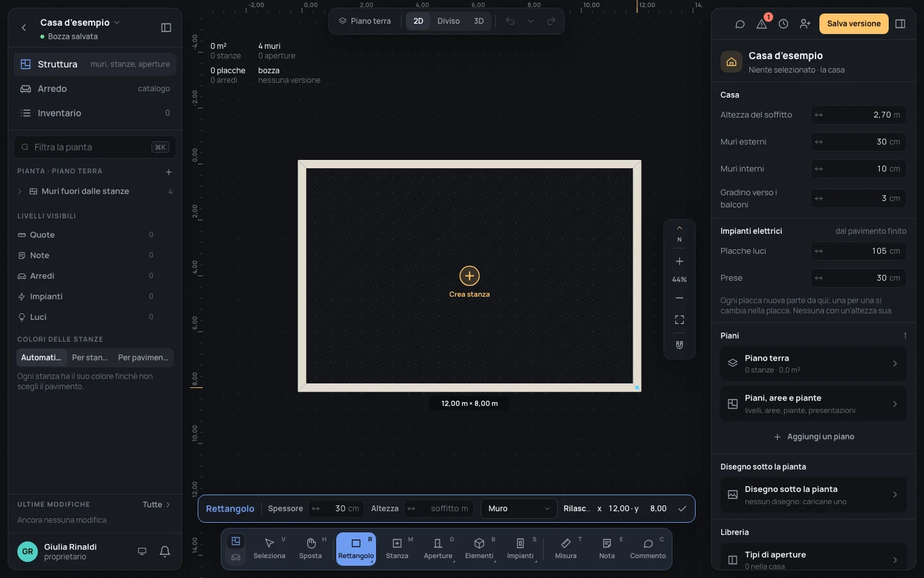Switch to the Arredo tab
This screenshot has height=578, width=924.
click(x=95, y=89)
